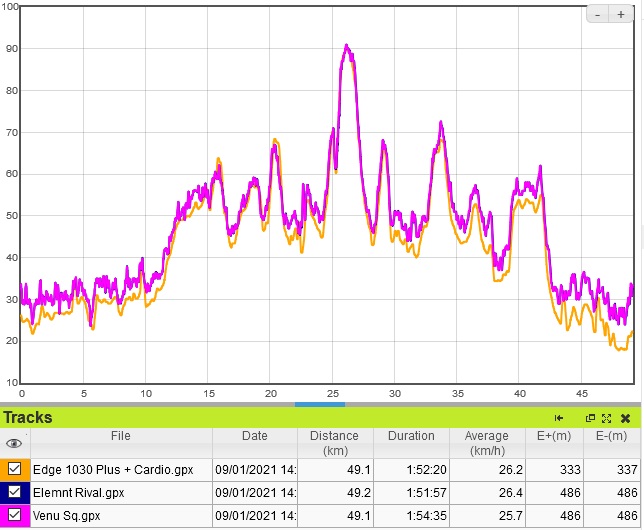Click the detach window icon in Tracks panel
This screenshot has width=644, height=530.
click(x=590, y=418)
